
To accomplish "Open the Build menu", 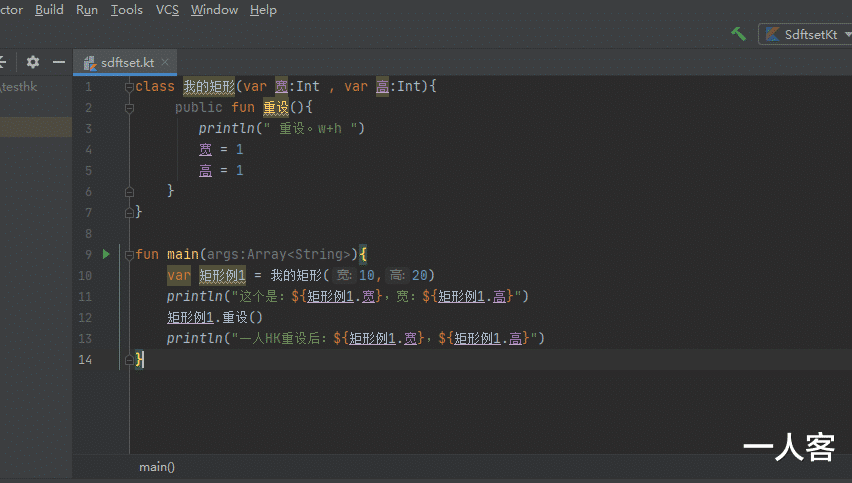I will [x=49, y=10].
